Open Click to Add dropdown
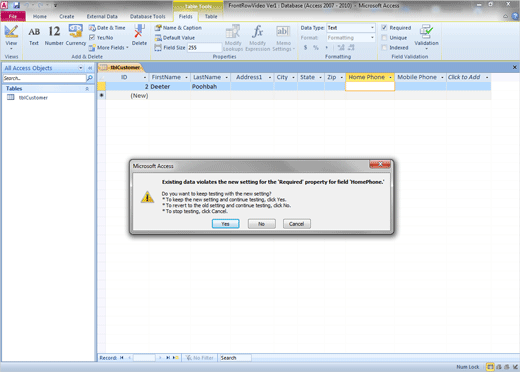 (487, 78)
